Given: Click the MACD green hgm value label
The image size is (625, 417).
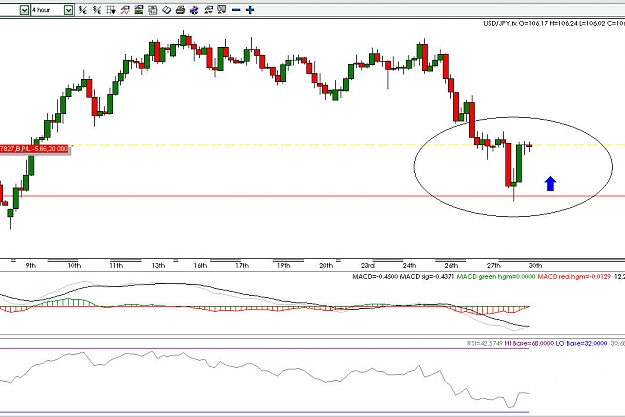Looking at the screenshot, I should coord(495,276).
